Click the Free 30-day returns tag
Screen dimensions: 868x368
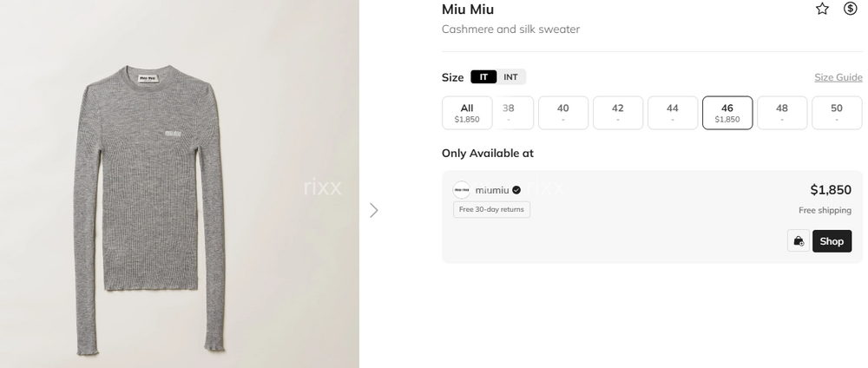coord(491,209)
